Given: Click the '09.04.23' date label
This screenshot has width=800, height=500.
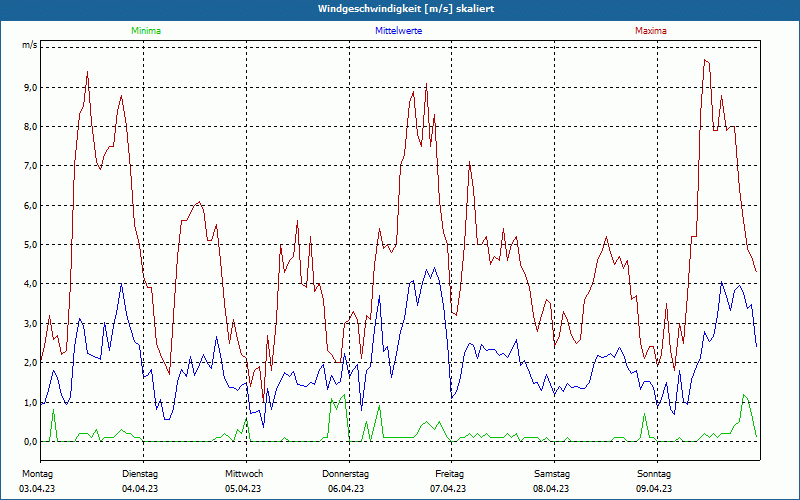Looking at the screenshot, I should [654, 489].
